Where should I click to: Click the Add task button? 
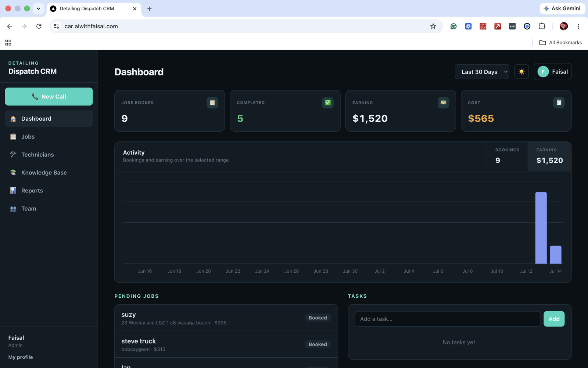tap(554, 319)
